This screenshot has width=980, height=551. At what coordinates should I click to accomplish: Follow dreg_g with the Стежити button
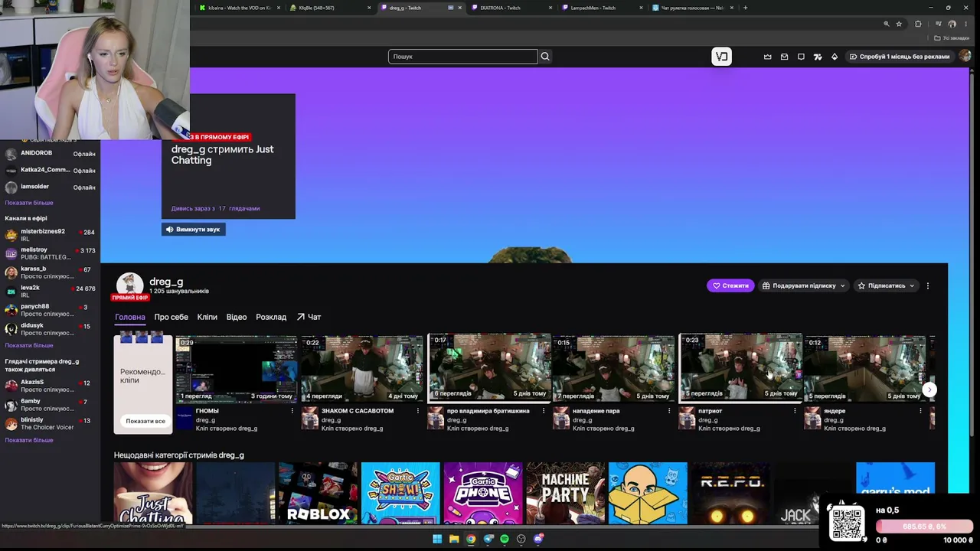coord(730,285)
